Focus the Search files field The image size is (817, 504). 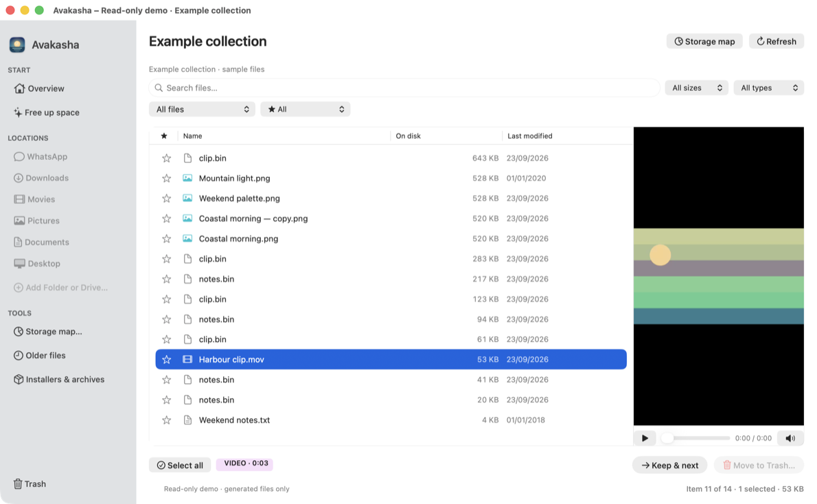coord(405,88)
